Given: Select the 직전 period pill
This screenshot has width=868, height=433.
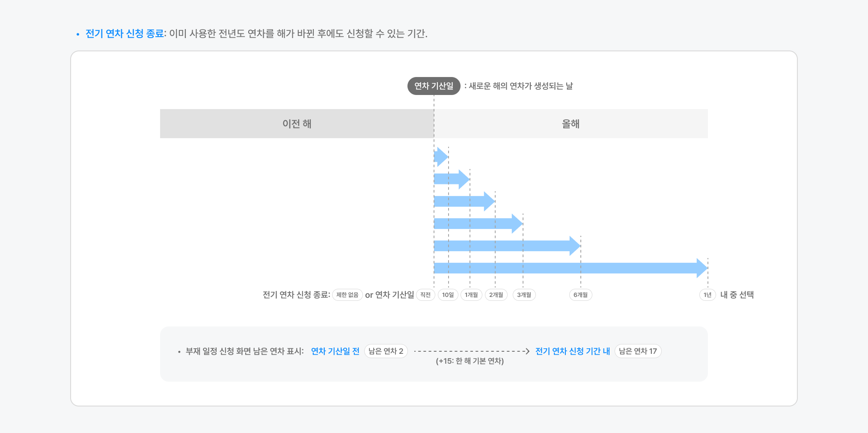Looking at the screenshot, I should coord(425,295).
